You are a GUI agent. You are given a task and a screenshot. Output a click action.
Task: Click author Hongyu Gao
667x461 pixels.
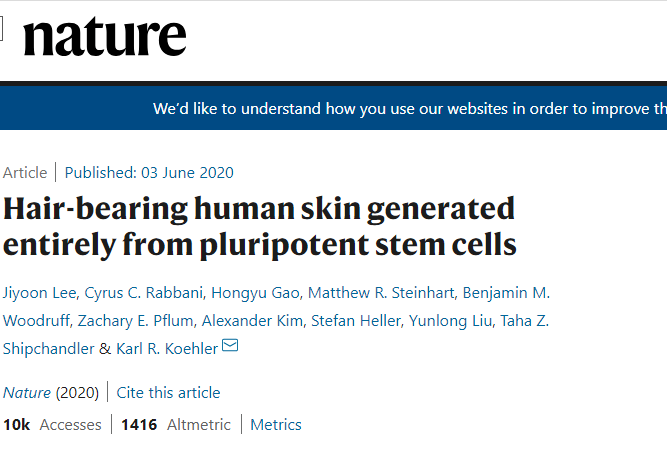[x=255, y=293]
